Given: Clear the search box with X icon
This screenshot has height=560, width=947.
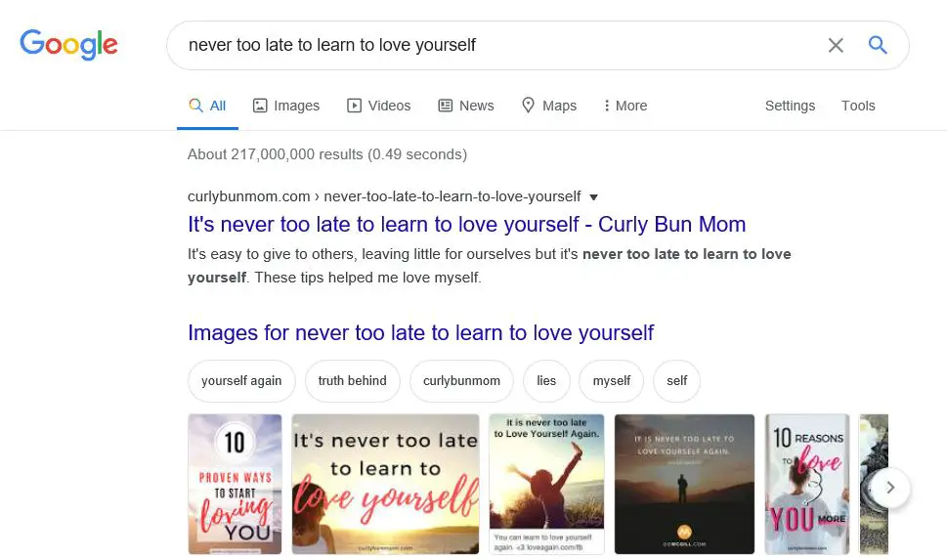Looking at the screenshot, I should [x=836, y=45].
